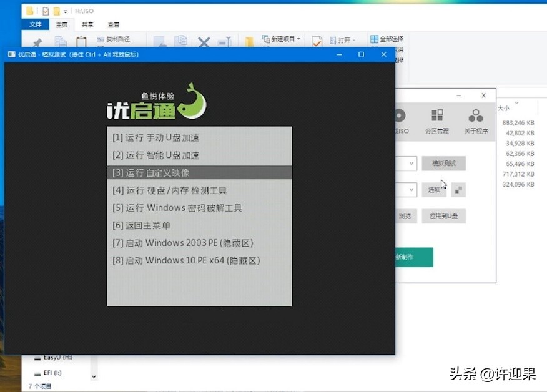Click the file size 34,928 KB
This screenshot has width=547, height=392.
pyautogui.click(x=520, y=144)
